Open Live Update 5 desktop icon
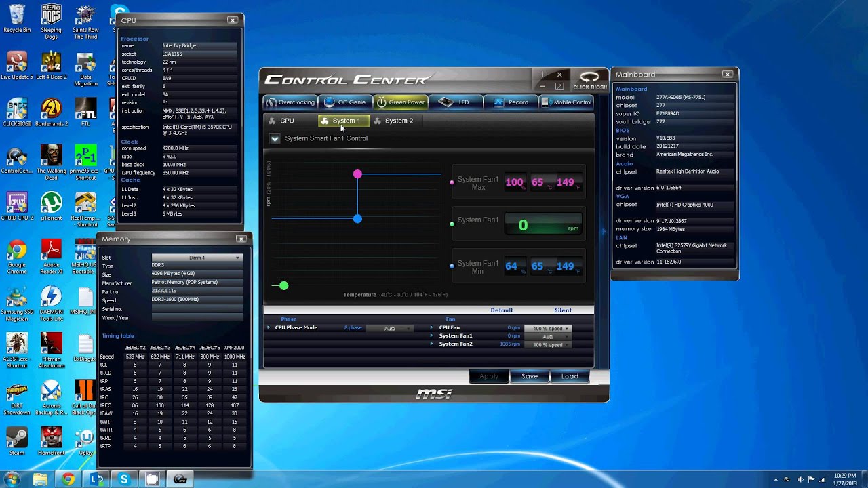This screenshot has height=488, width=868. 17,66
